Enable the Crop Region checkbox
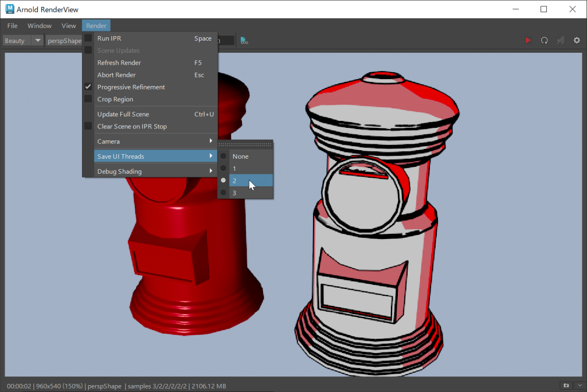This screenshot has width=587, height=392. tap(88, 99)
